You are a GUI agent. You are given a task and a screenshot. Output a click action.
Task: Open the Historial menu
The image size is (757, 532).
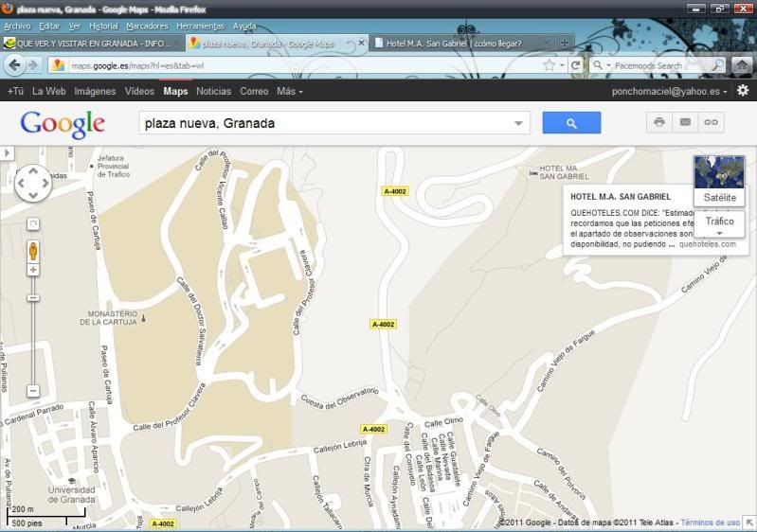tap(103, 27)
